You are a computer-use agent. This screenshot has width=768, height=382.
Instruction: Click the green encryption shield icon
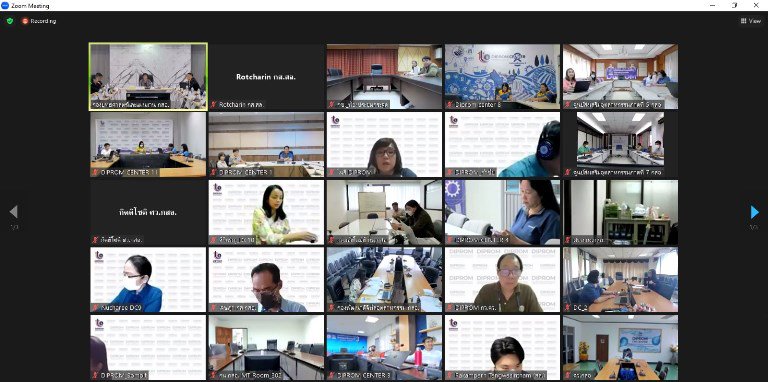10,21
